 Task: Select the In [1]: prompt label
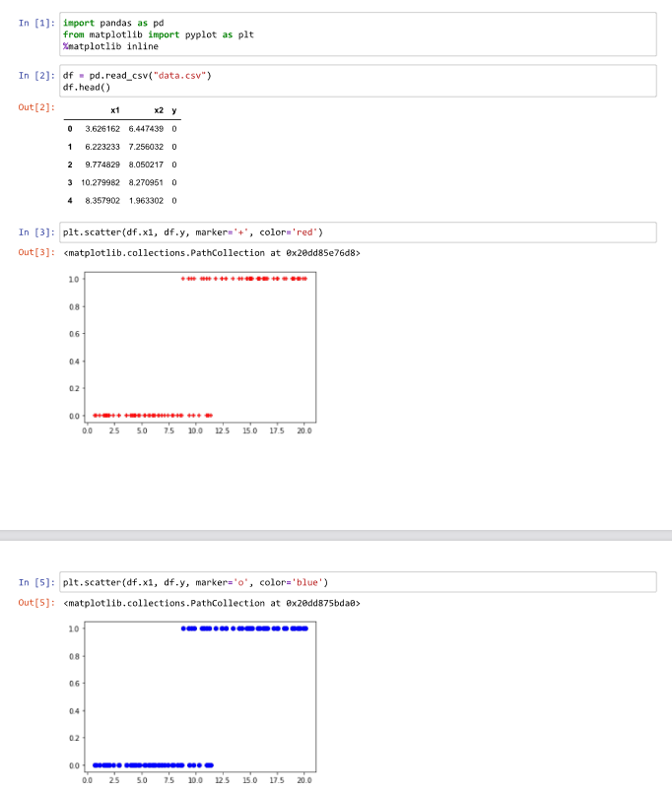click(36, 24)
